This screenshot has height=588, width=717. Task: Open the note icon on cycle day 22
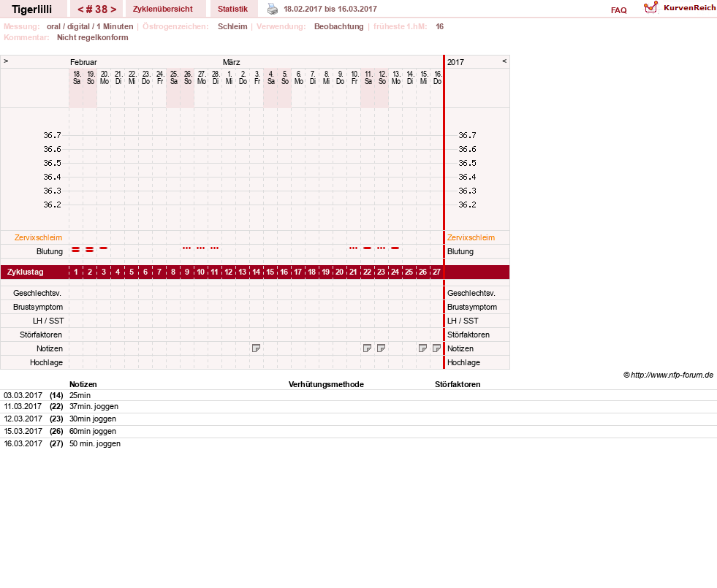click(x=367, y=348)
